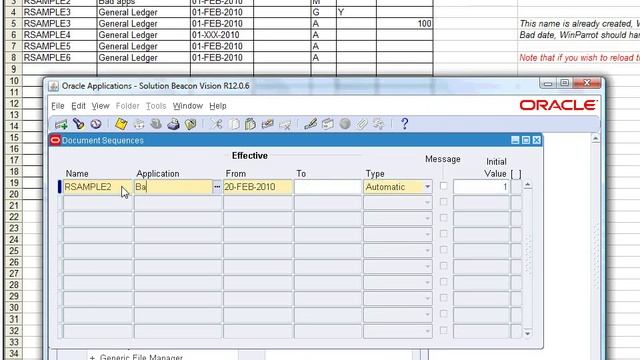Click spreadsheet row header 9
This screenshot has height=360, width=640.
[13, 69]
